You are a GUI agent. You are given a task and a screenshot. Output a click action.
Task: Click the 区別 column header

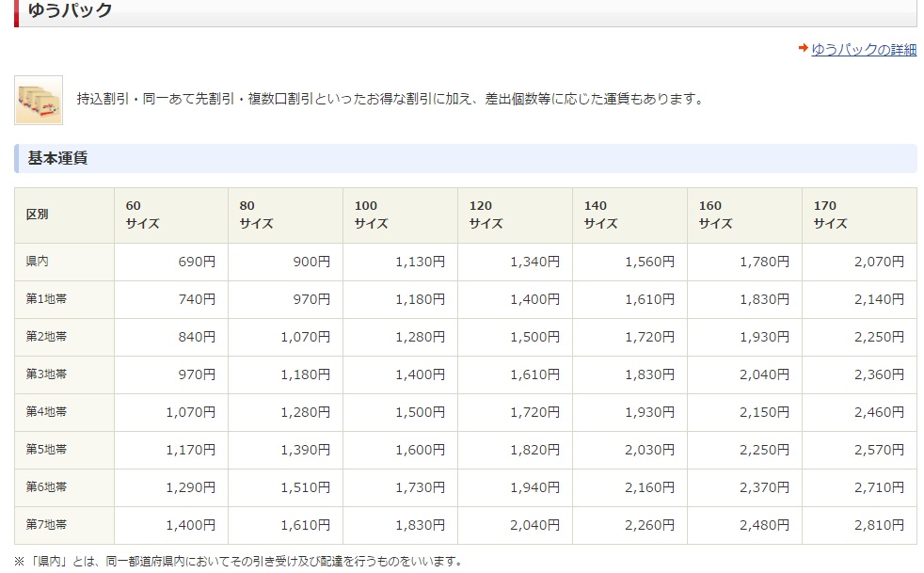[64, 215]
